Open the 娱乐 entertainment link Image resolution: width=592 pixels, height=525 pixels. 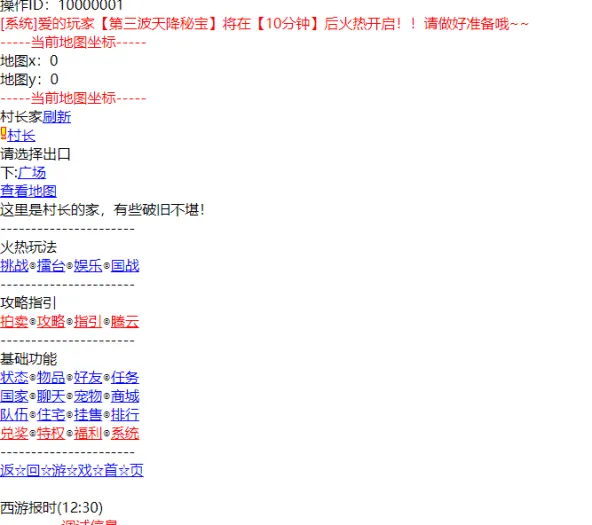coord(88,265)
